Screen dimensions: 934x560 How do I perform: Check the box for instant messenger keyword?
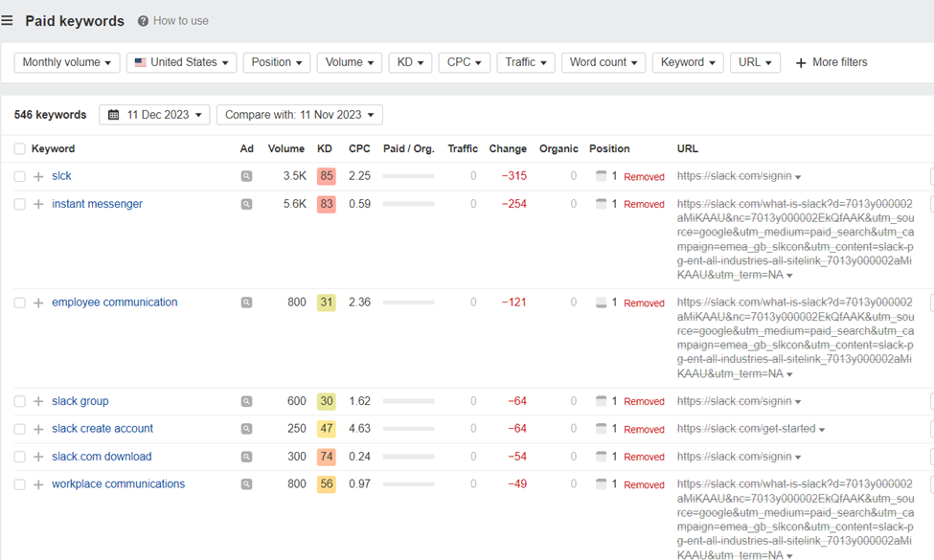coord(20,204)
